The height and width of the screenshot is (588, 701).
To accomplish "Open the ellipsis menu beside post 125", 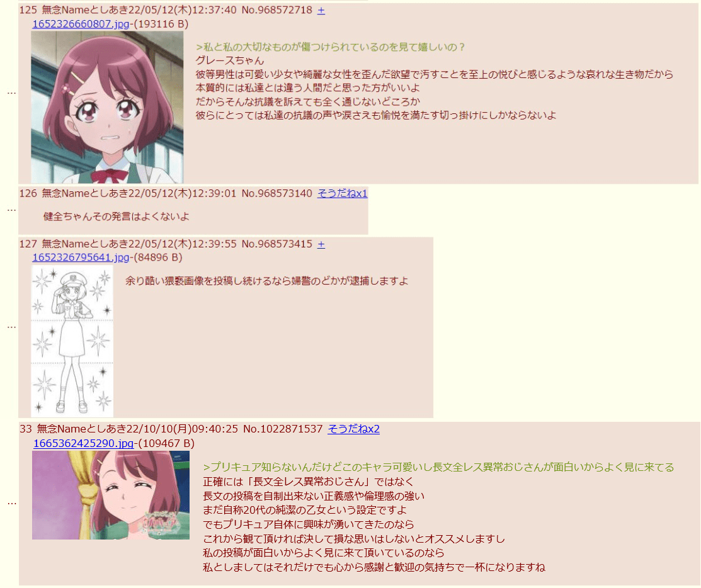I will pyautogui.click(x=11, y=93).
